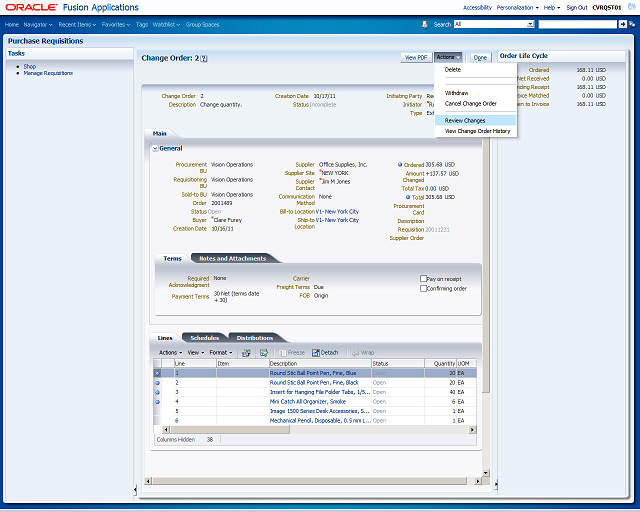
Task: Open the Manage Requisitions link
Action: (x=48, y=73)
